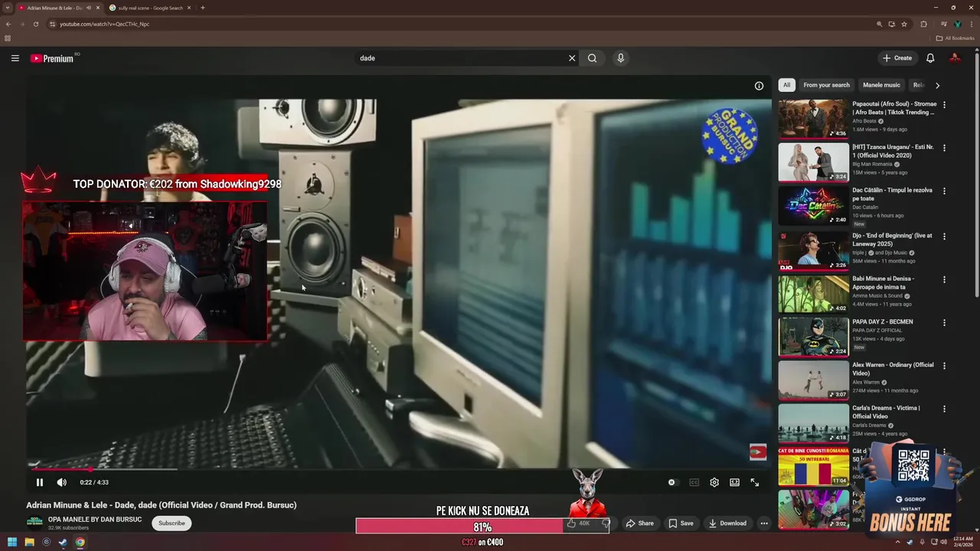Open Steam from taskbar
This screenshot has height=551, width=980.
[x=63, y=543]
